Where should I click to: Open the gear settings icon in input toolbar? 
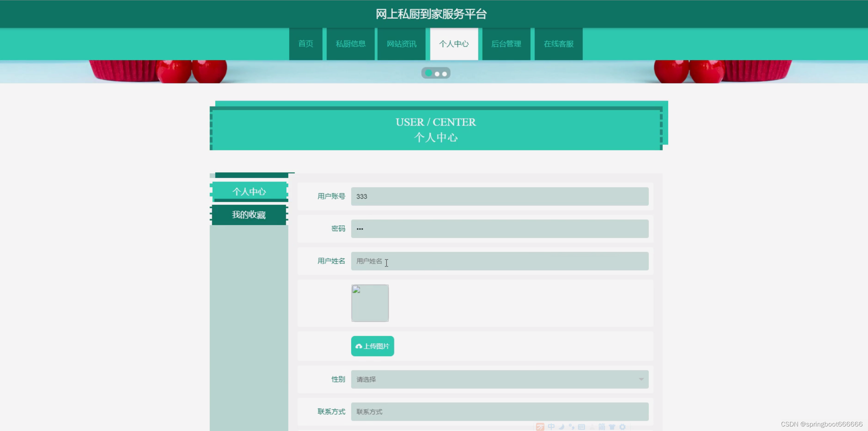click(x=622, y=427)
